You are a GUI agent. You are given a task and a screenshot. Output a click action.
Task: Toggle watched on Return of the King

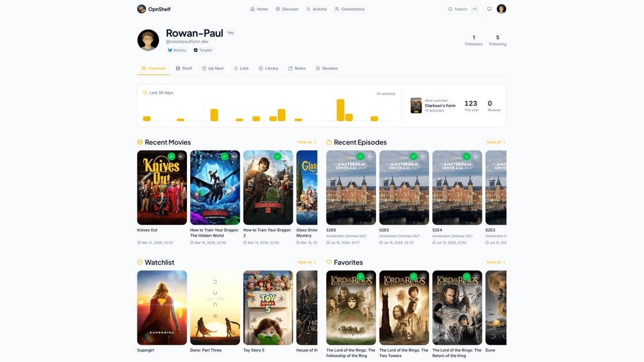click(466, 276)
